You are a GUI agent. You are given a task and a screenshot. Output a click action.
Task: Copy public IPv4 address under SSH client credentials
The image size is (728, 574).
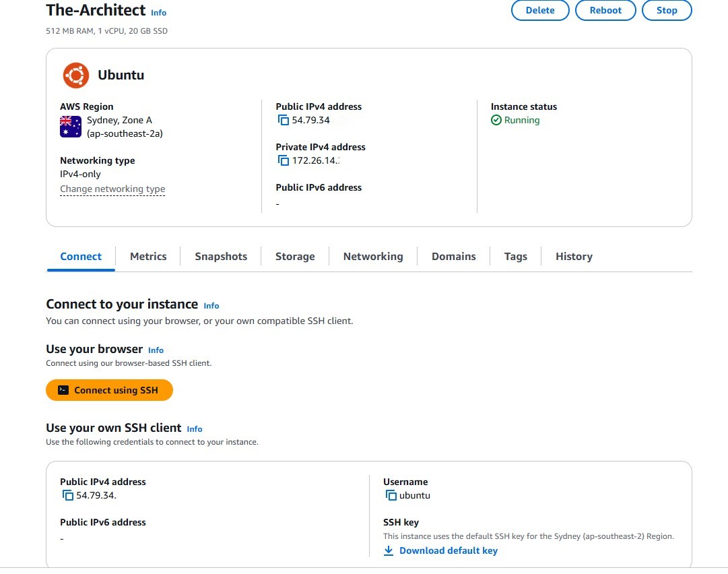point(67,496)
